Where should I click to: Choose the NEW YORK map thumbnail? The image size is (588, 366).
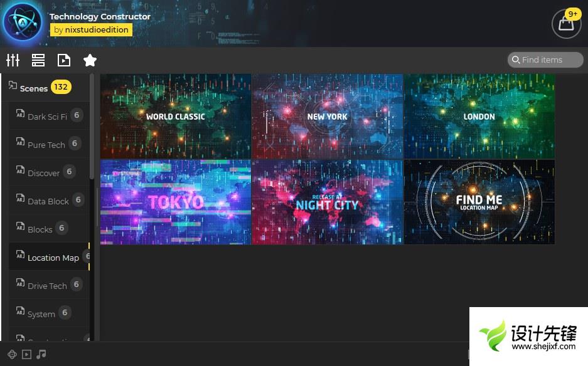327,116
